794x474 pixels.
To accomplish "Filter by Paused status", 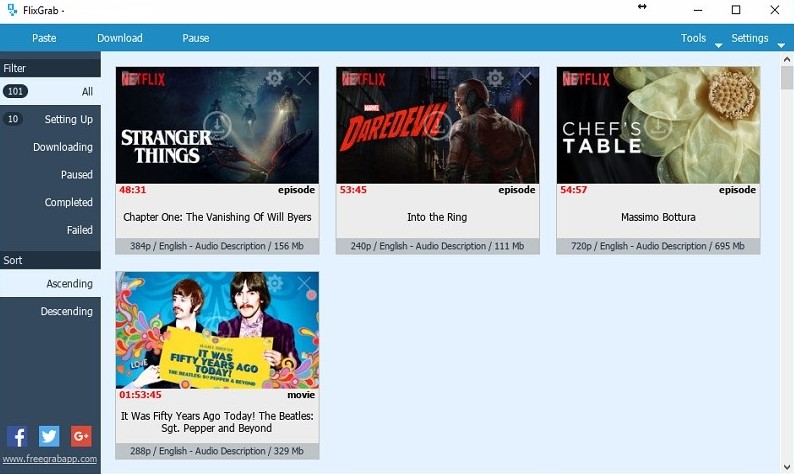I will tap(50, 174).
